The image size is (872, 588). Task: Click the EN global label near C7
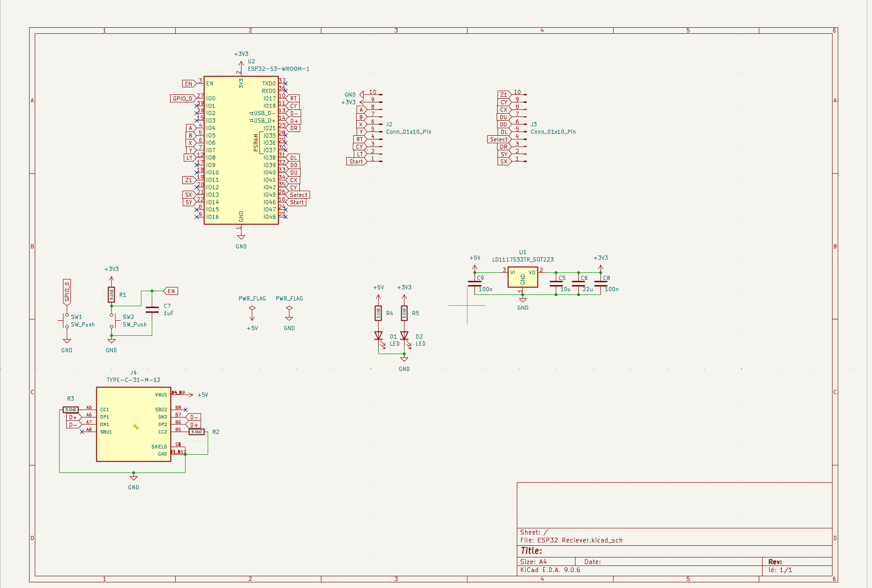pos(171,291)
